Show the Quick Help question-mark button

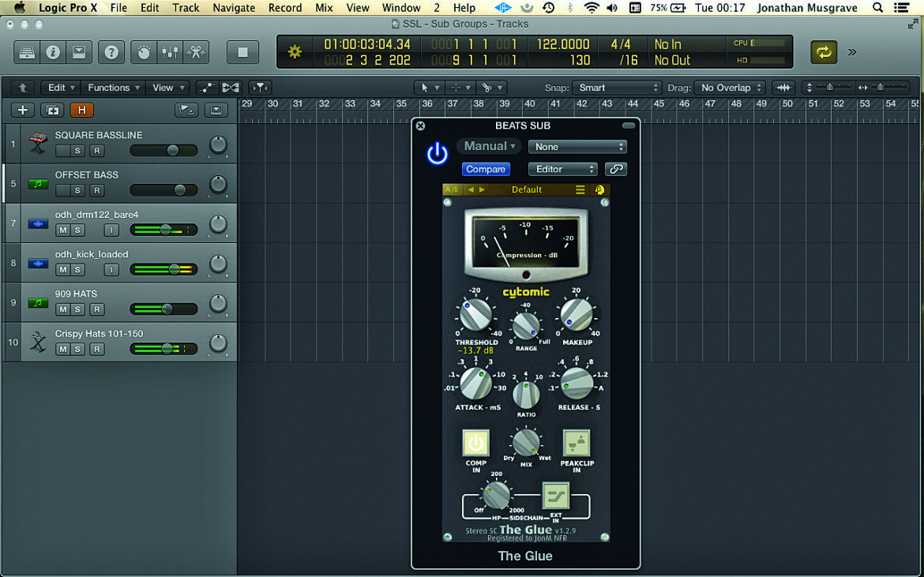[111, 52]
